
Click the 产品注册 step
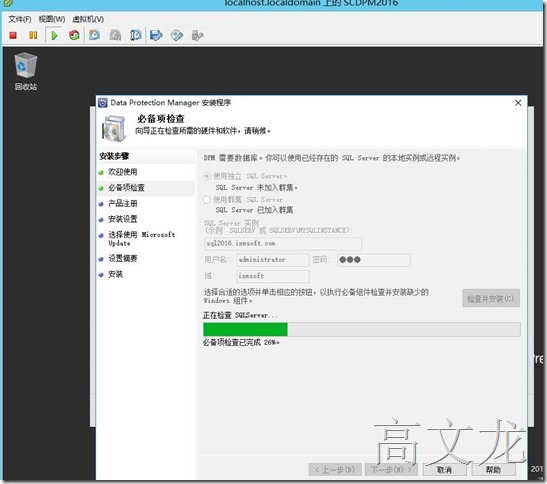click(x=122, y=203)
